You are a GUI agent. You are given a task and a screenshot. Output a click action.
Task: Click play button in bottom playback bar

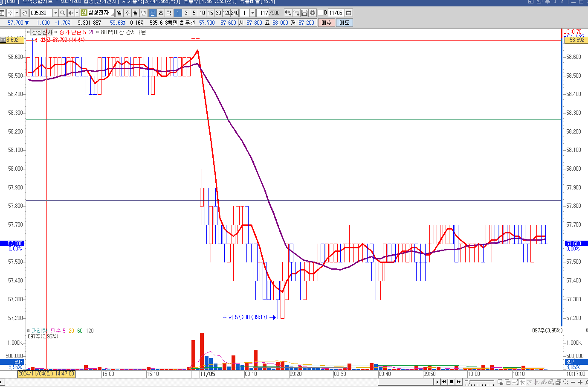pyautogui.click(x=437, y=382)
